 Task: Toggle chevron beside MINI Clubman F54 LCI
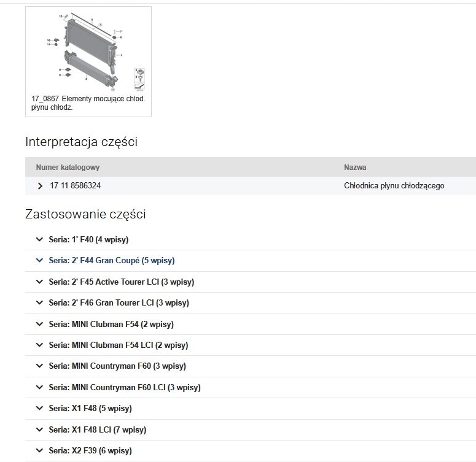click(x=40, y=345)
